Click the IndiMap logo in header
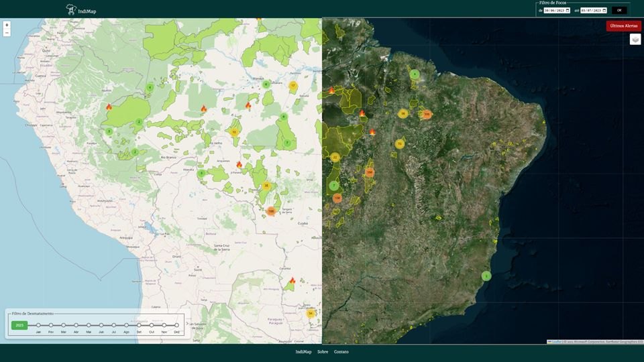 72,10
